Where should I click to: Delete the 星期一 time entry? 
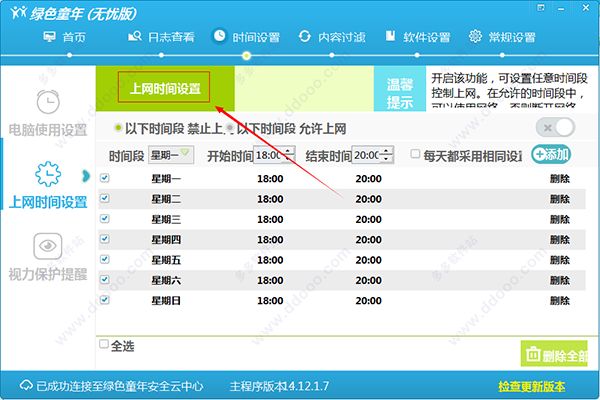560,179
